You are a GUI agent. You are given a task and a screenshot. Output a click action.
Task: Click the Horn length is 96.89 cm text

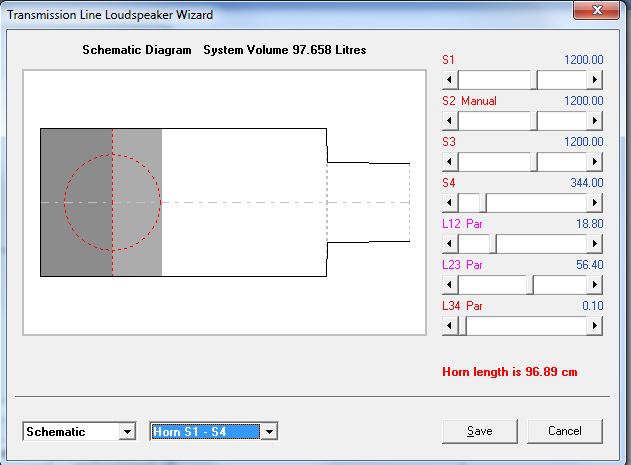[x=510, y=372]
